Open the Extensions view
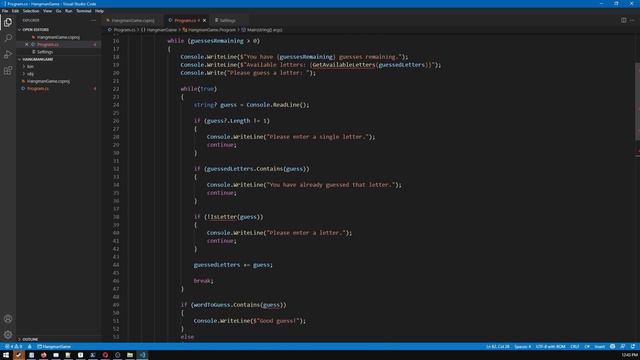640x360 pixels. pyautogui.click(x=8, y=71)
